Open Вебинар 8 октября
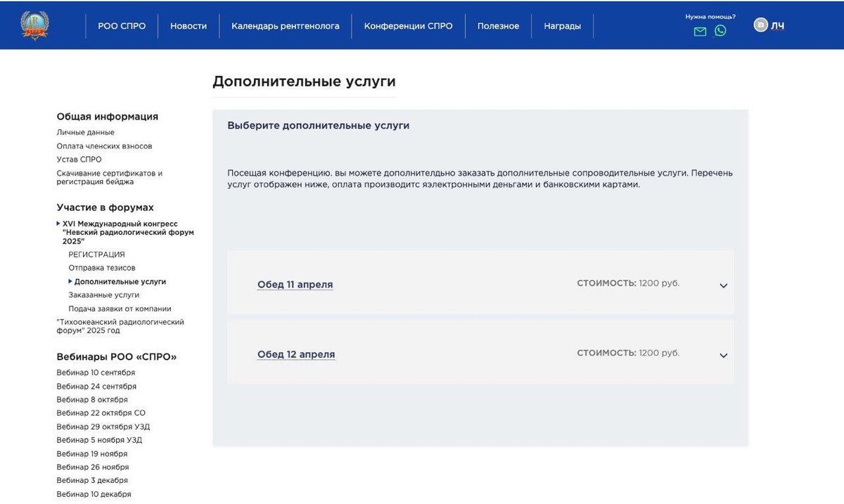 [92, 400]
